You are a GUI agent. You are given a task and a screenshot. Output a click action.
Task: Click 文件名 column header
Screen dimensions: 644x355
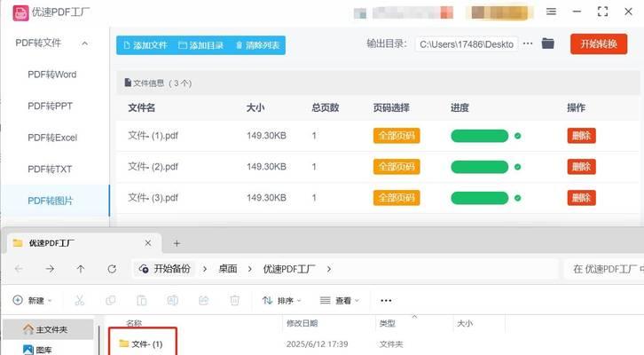142,107
